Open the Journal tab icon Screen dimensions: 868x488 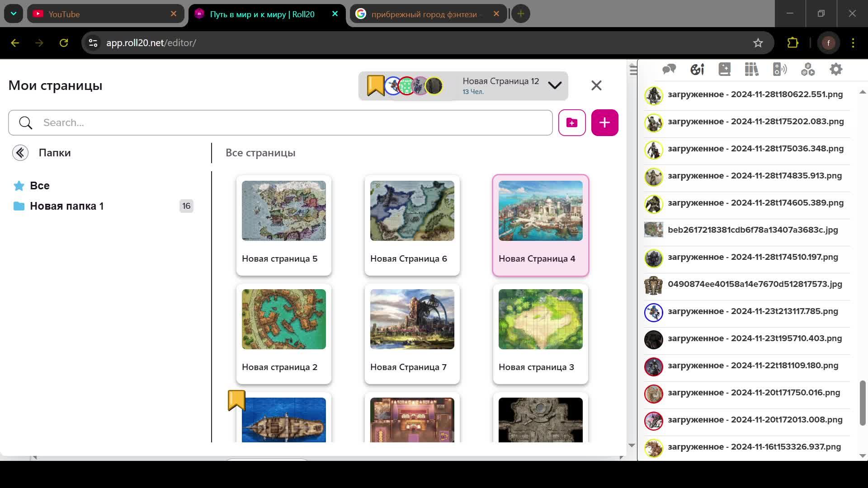click(x=724, y=69)
